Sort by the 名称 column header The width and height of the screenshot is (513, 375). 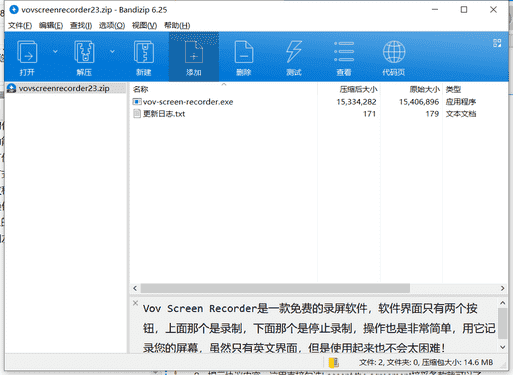pos(224,89)
